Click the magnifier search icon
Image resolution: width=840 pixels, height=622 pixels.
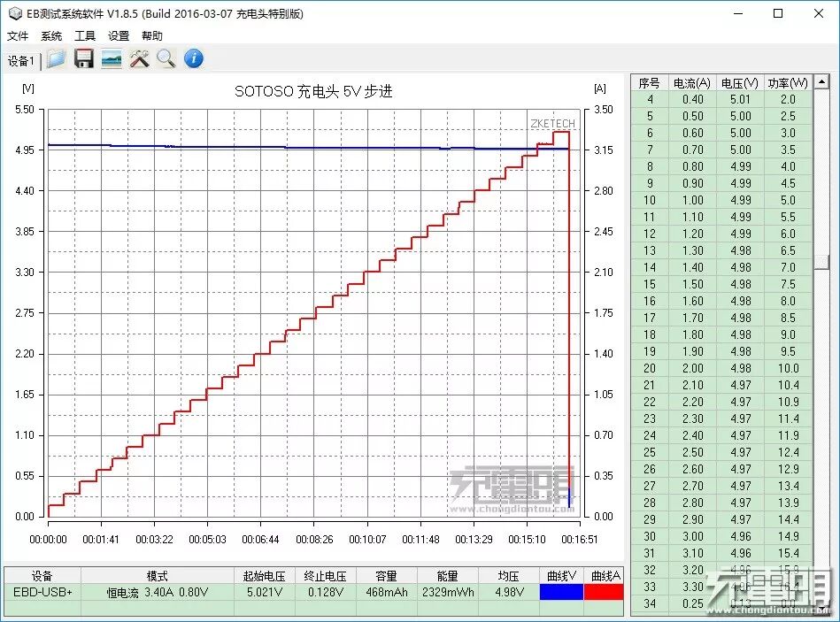pyautogui.click(x=166, y=59)
